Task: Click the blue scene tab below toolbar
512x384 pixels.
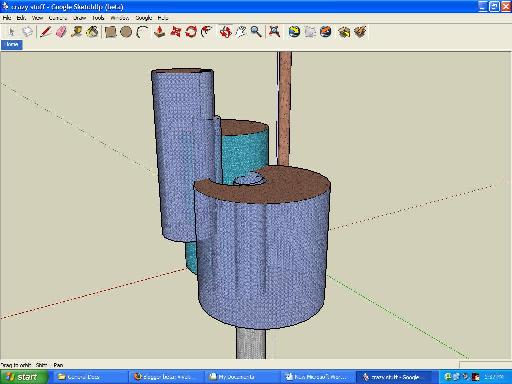Action: pos(12,45)
